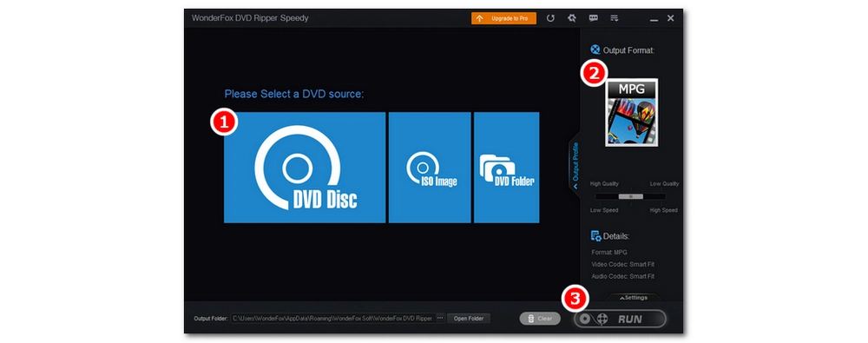The height and width of the screenshot is (343, 868).
Task: Open the feedback chat bubble icon
Action: [x=594, y=18]
